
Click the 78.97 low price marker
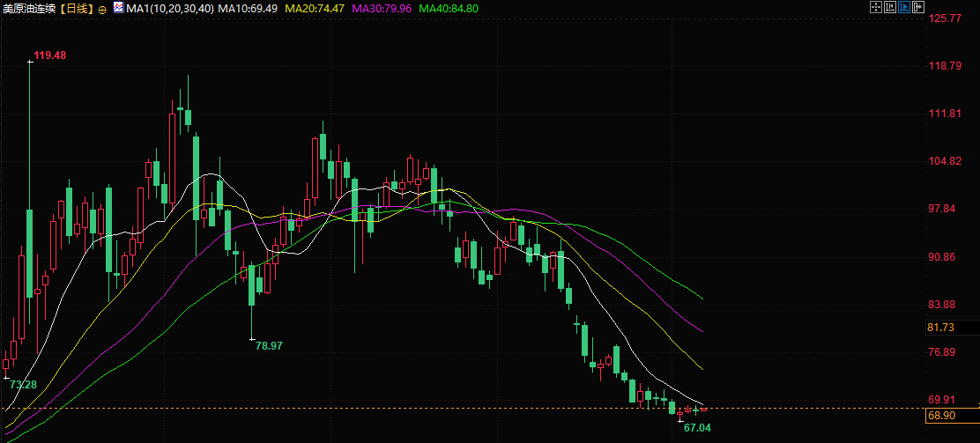point(270,345)
